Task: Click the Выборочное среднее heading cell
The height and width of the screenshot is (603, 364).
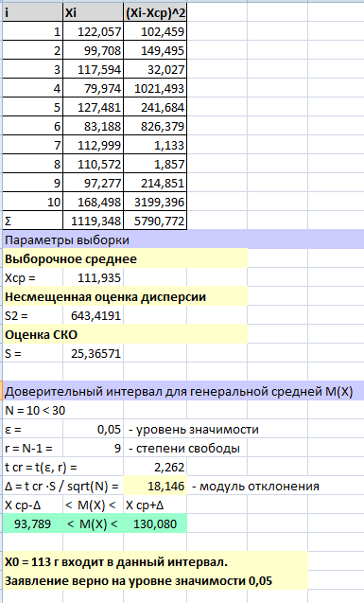Action: pyautogui.click(x=125, y=258)
